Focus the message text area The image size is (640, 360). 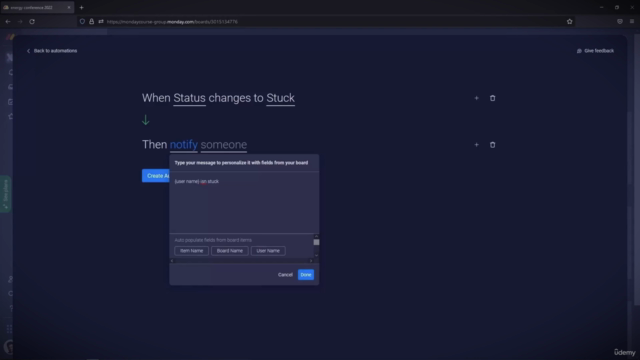click(244, 202)
